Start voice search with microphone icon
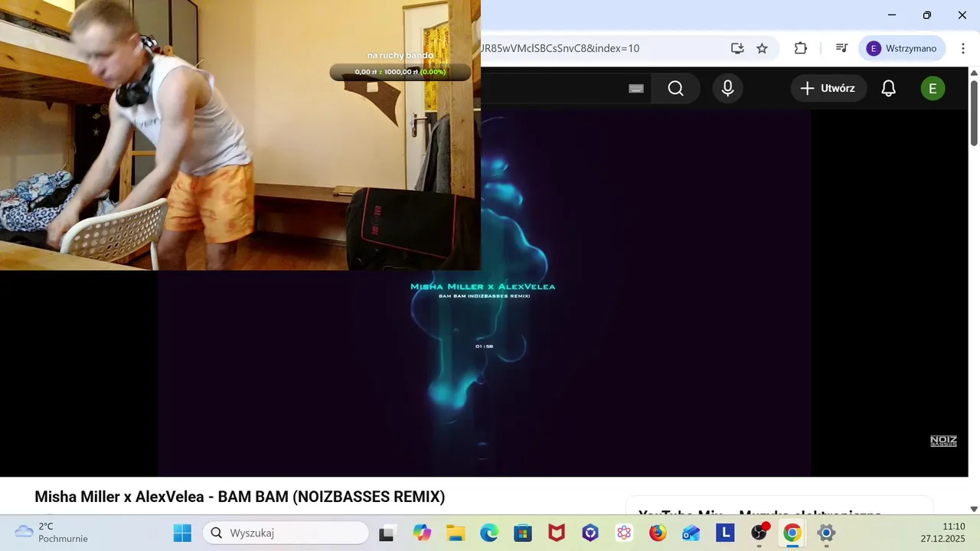The width and height of the screenshot is (980, 551). click(727, 89)
